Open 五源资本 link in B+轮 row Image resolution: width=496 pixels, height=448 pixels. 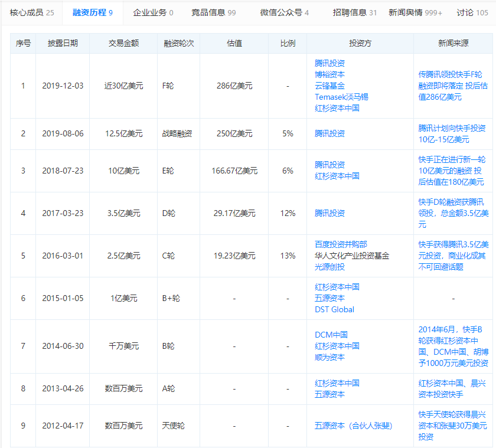(x=329, y=298)
